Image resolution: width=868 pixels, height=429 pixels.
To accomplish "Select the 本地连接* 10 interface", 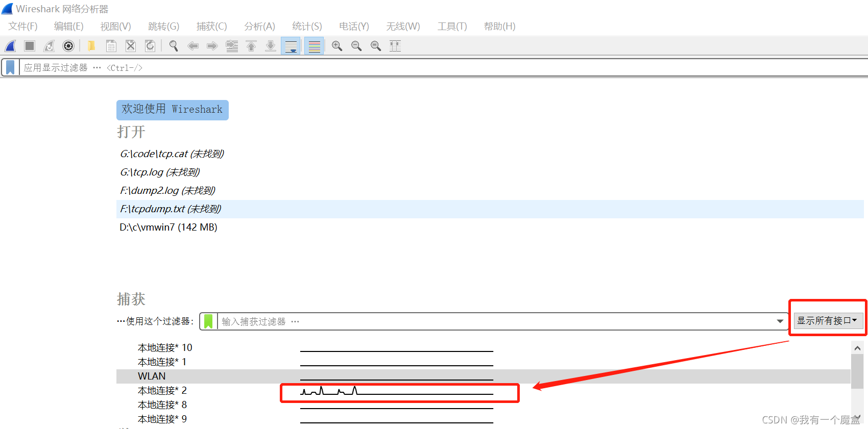I will (x=165, y=347).
